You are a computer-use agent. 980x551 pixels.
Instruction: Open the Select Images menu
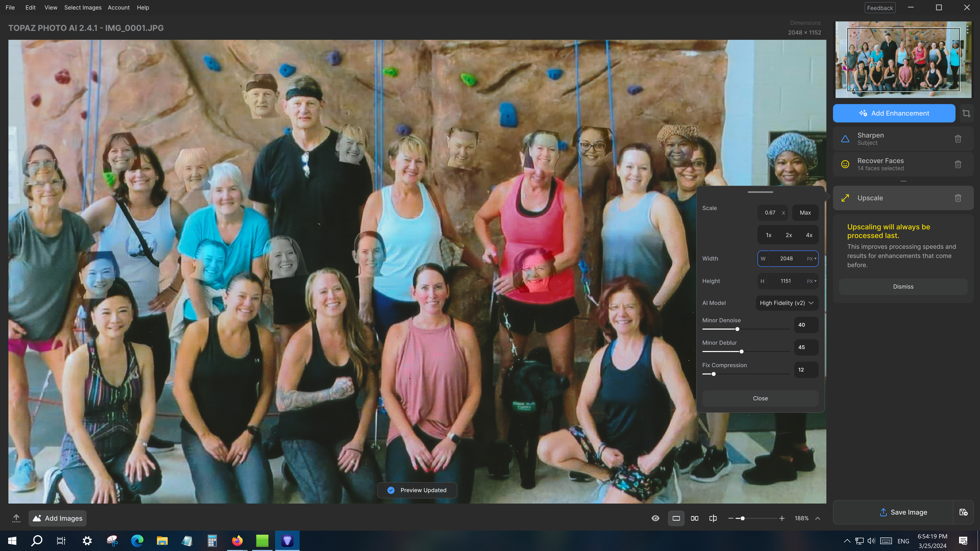coord(82,7)
